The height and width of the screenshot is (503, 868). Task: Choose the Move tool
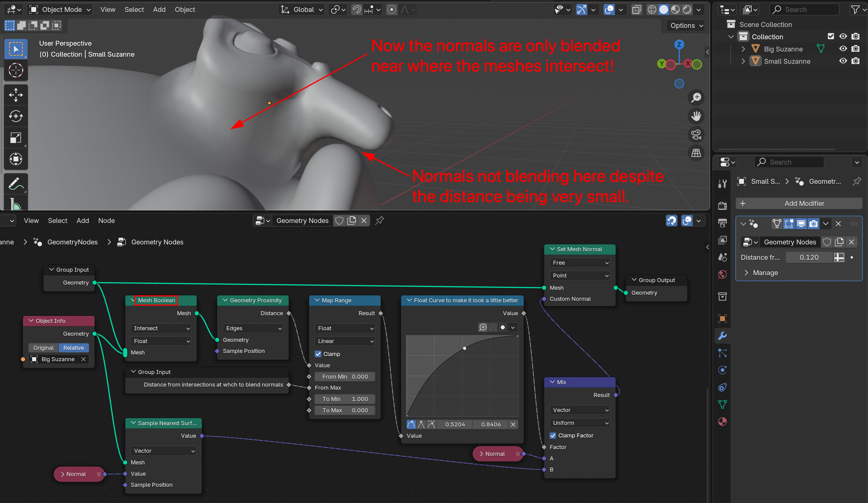point(16,95)
